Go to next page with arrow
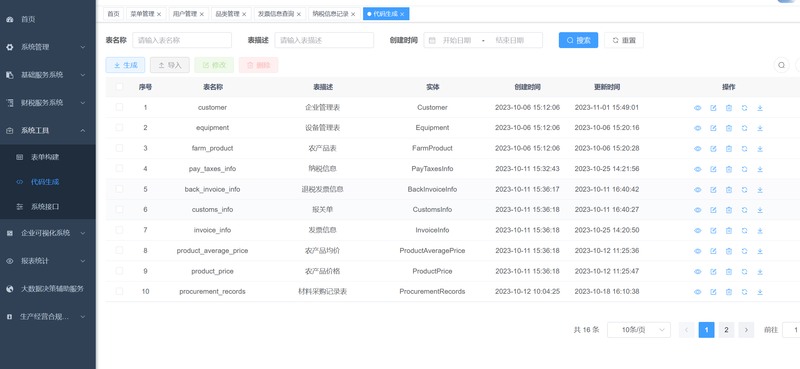 pyautogui.click(x=746, y=330)
